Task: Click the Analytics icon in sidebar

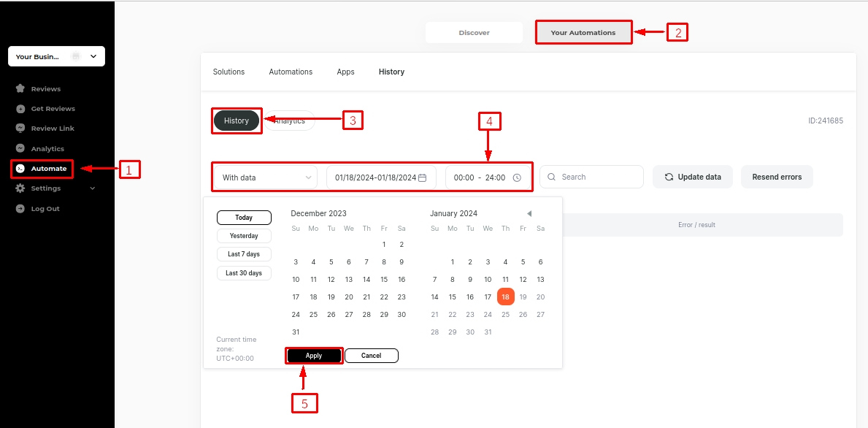Action: coord(20,148)
